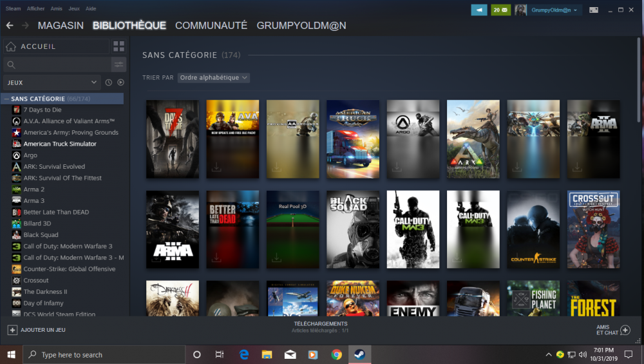This screenshot has height=364, width=644.
Task: Click the Accueil button
Action: pyautogui.click(x=56, y=46)
